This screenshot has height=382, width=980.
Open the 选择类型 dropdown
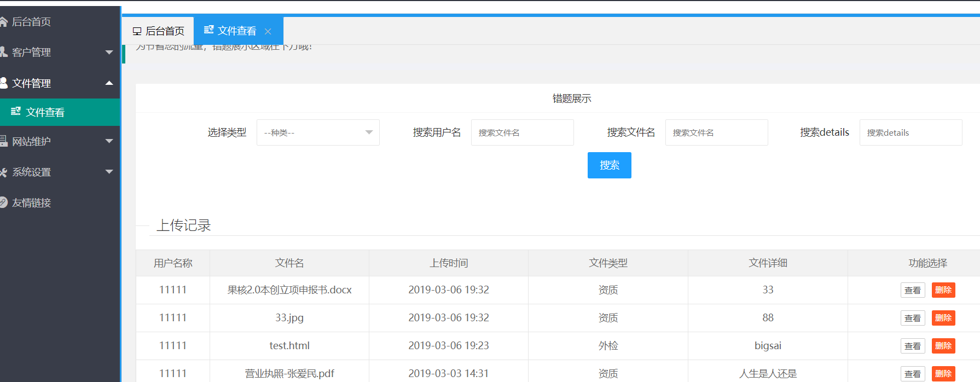[318, 132]
